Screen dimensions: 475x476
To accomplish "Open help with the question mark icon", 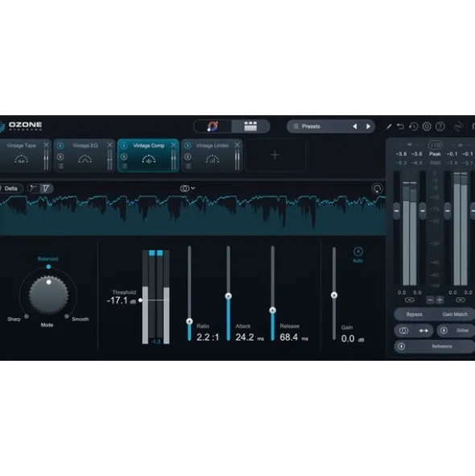I will pos(440,126).
